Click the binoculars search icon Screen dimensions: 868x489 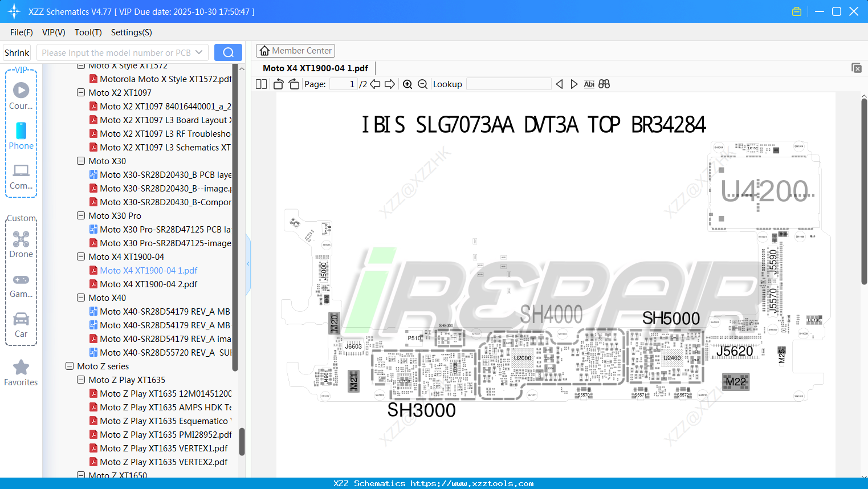pyautogui.click(x=604, y=84)
